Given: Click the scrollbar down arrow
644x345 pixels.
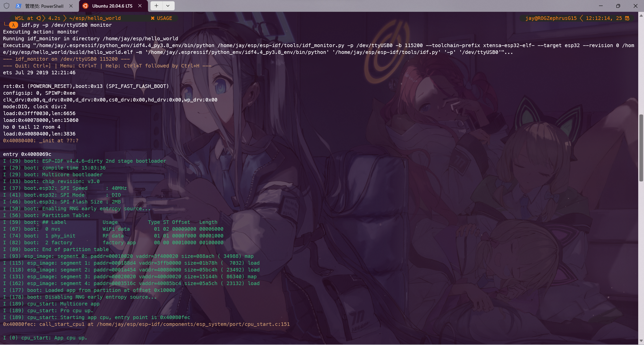Looking at the screenshot, I should coord(641,341).
